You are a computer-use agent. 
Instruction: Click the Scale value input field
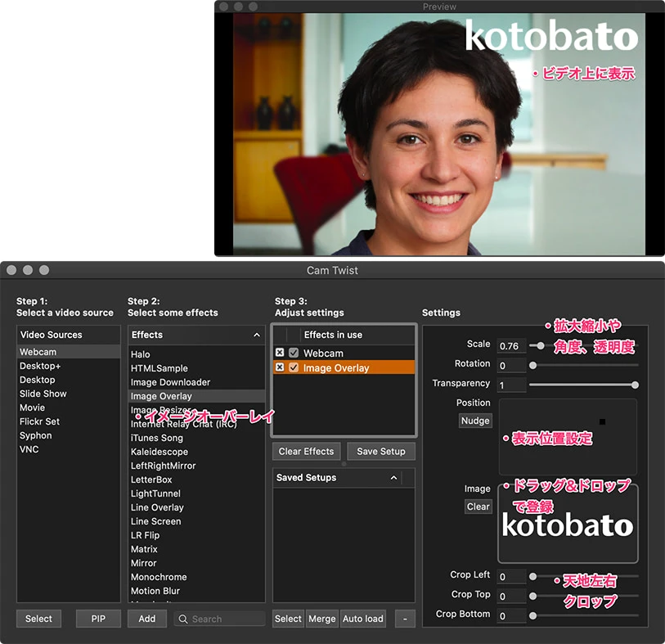coord(512,345)
